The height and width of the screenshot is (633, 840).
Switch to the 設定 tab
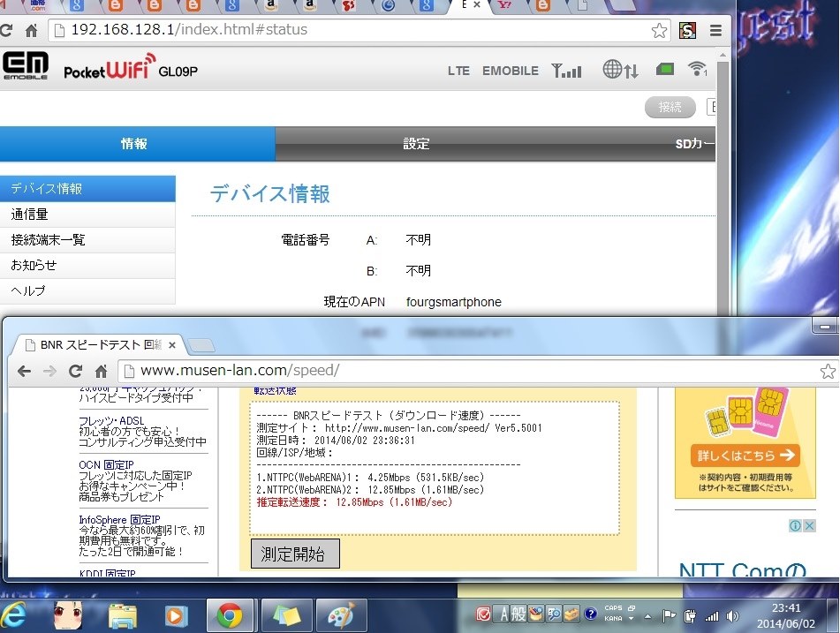416,144
